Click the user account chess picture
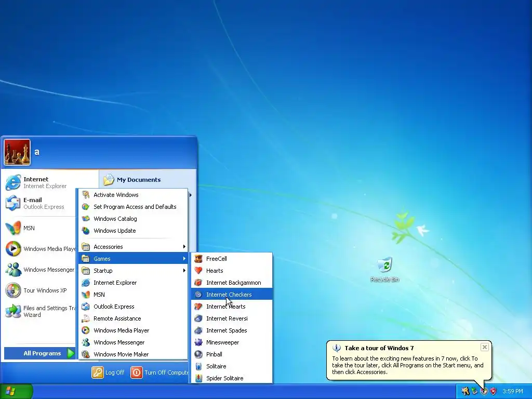Screen dimensions: 532x399 coord(17,152)
